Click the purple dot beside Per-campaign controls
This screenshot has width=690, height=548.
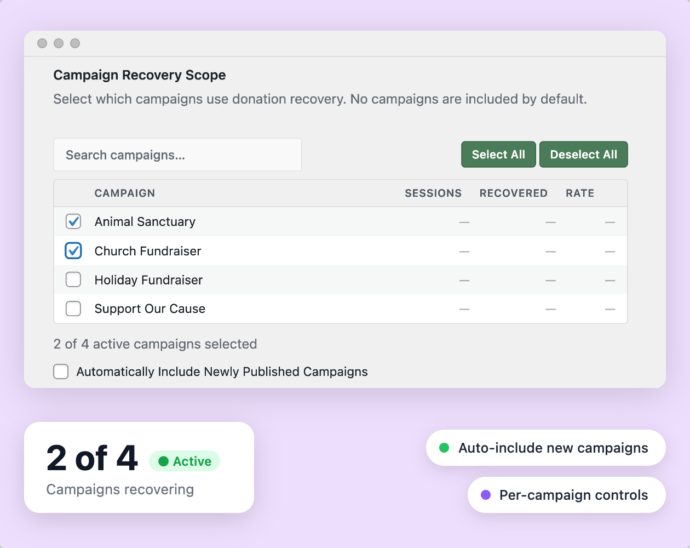coord(486,495)
